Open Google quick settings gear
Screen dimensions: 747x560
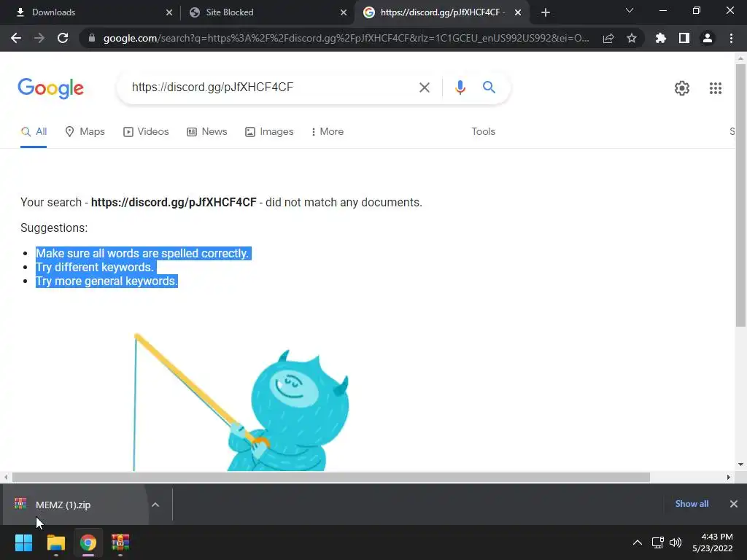[x=682, y=88]
